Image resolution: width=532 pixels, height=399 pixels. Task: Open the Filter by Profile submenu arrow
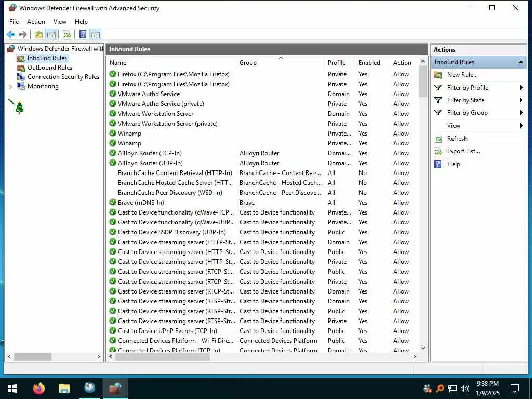point(521,88)
